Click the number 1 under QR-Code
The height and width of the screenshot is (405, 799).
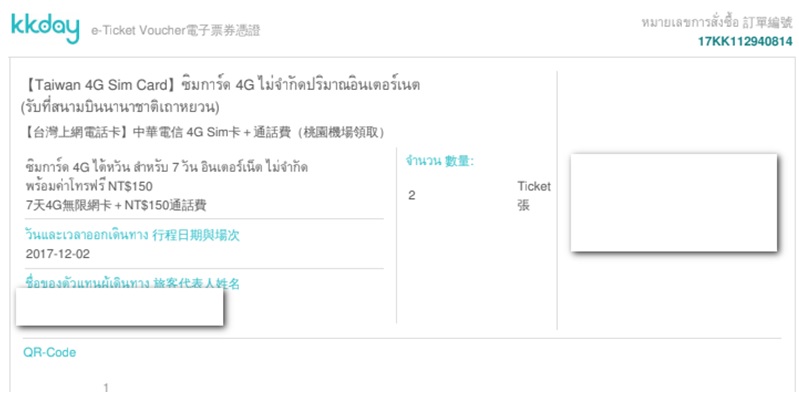(106, 388)
